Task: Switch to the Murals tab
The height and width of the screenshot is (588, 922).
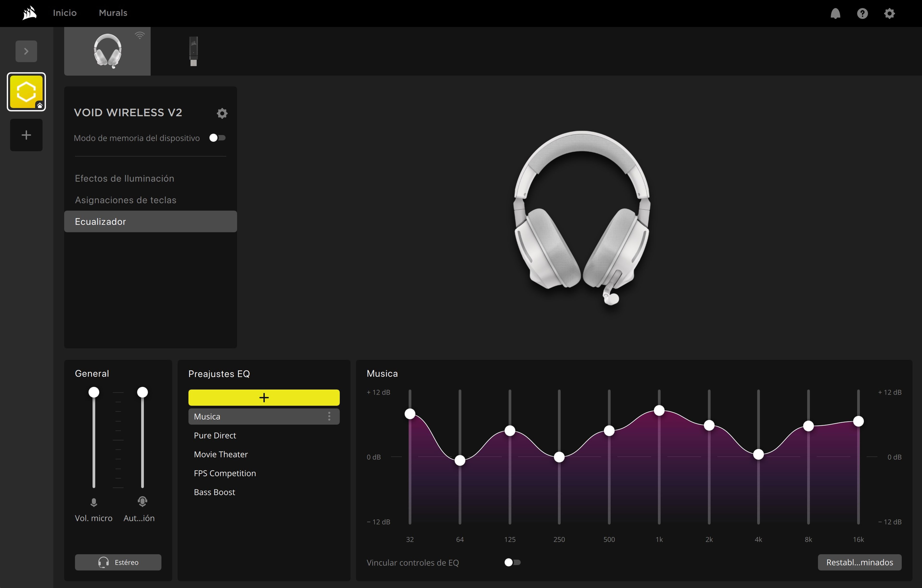Action: click(113, 13)
